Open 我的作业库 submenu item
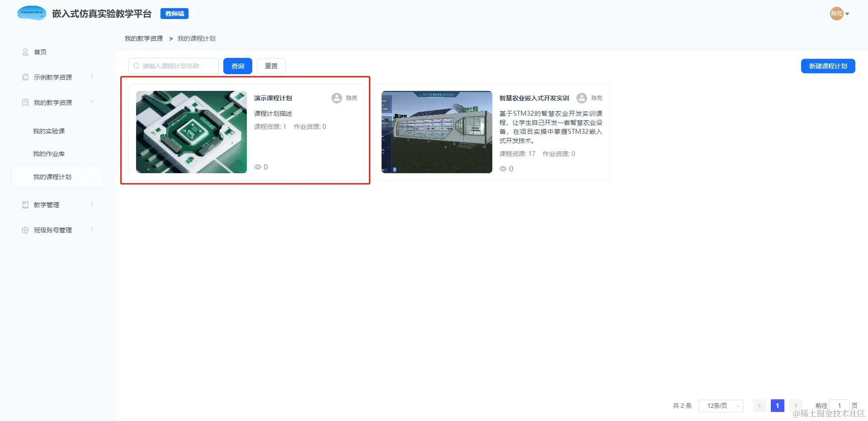868x421 pixels. 49,154
